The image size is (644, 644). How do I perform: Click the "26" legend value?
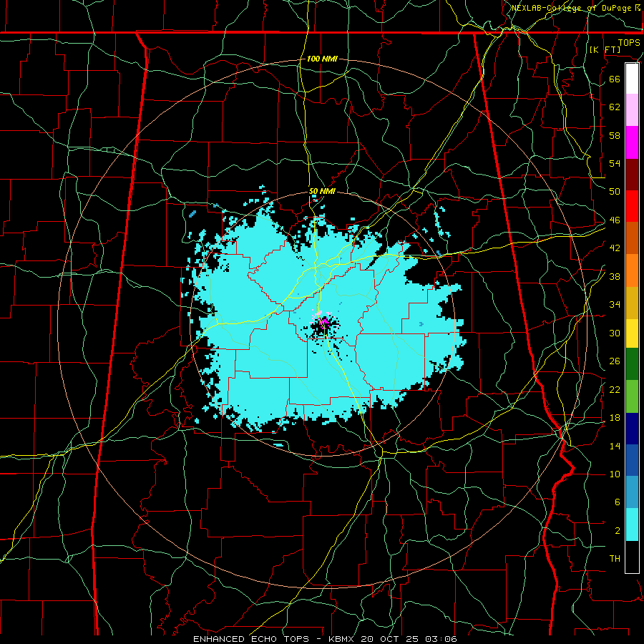point(615,361)
